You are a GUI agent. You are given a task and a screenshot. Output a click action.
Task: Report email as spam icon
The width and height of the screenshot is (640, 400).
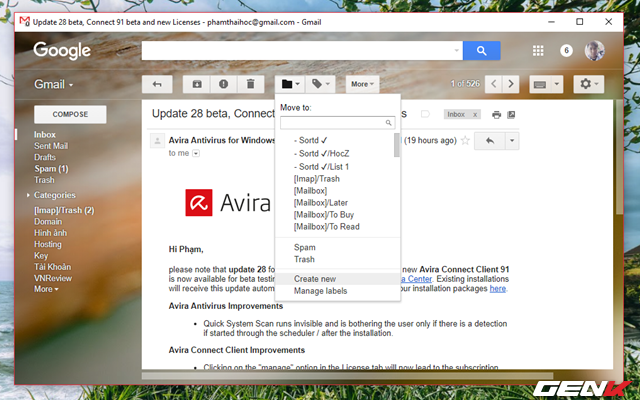(x=223, y=84)
